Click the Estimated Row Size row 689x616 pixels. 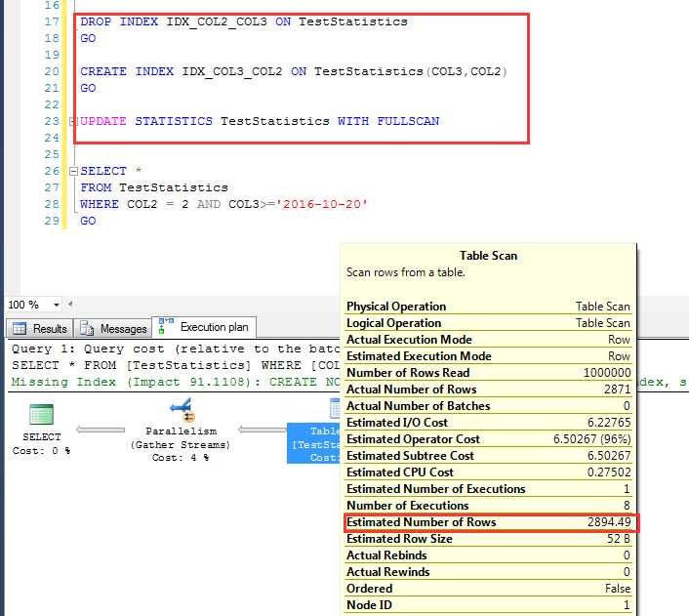[488, 539]
